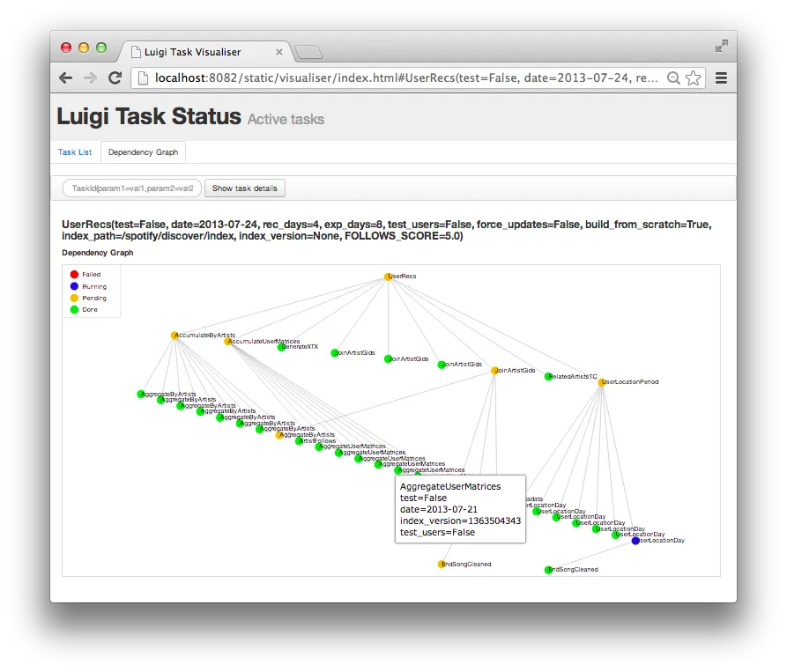Click the Active tasks subtitle text

(x=286, y=120)
